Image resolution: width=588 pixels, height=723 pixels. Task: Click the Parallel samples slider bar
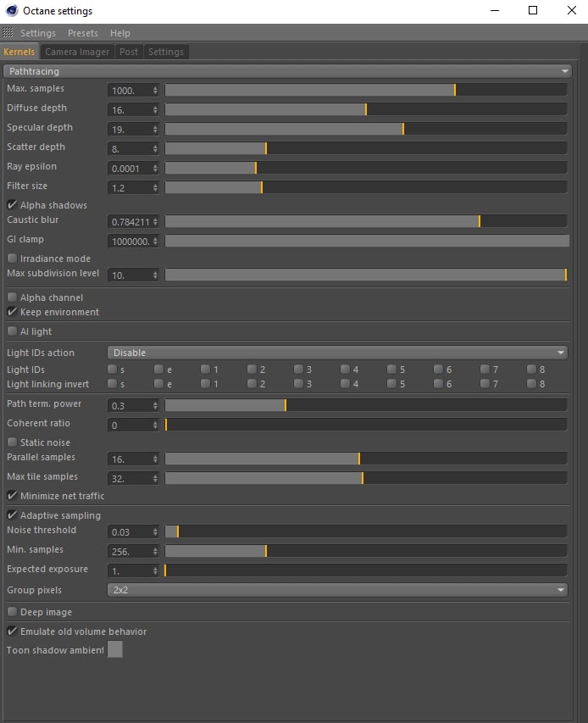click(366, 459)
